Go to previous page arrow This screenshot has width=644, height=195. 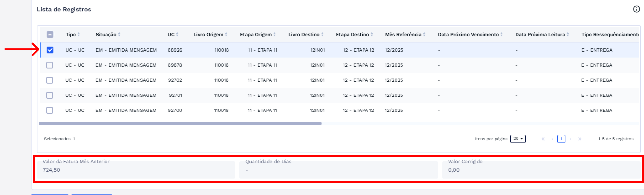[x=552, y=139]
